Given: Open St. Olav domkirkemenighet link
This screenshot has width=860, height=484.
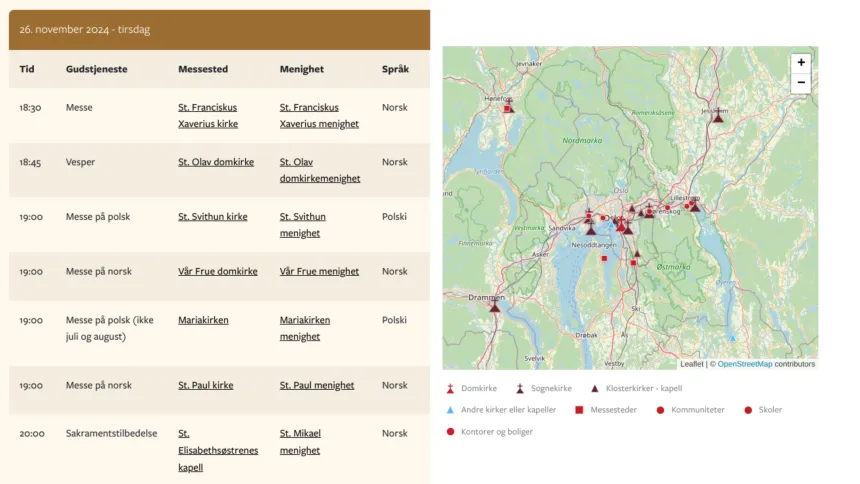Looking at the screenshot, I should pos(320,170).
